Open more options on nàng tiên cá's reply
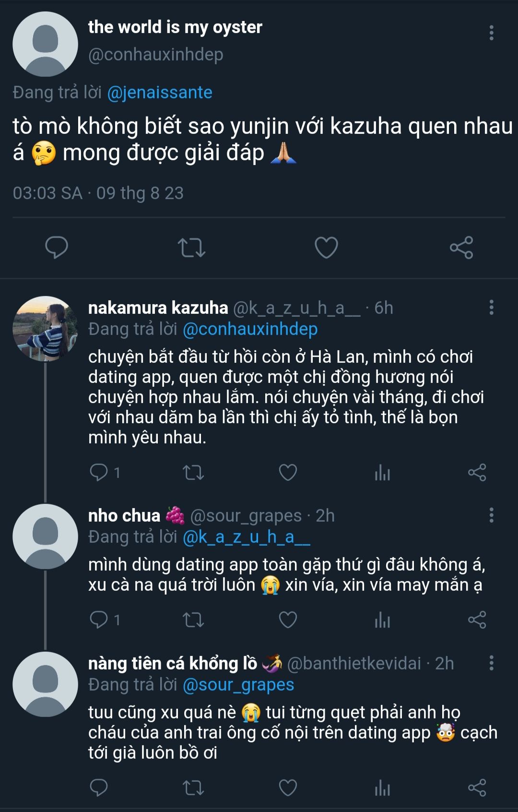This screenshot has width=518, height=812. pos(491,663)
